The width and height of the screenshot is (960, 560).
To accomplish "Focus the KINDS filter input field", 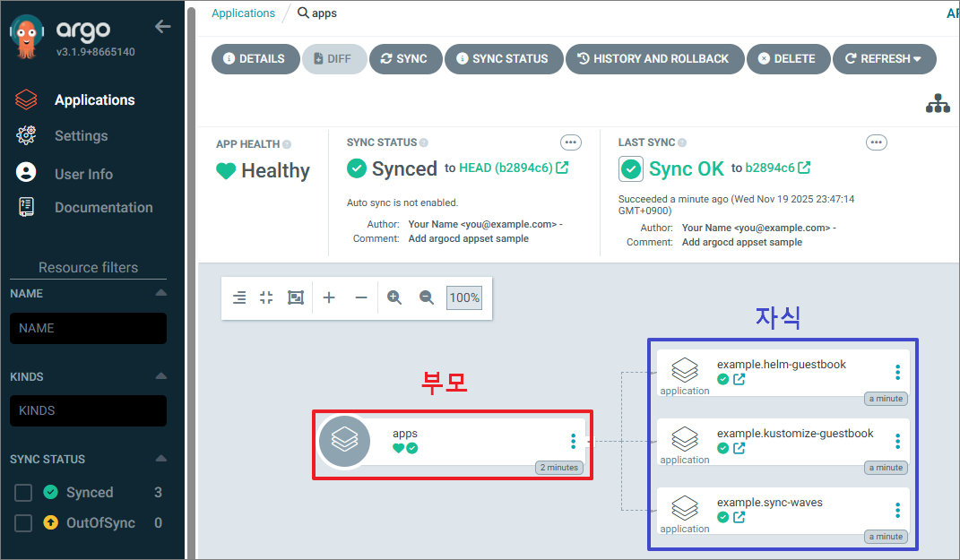I will coord(88,410).
